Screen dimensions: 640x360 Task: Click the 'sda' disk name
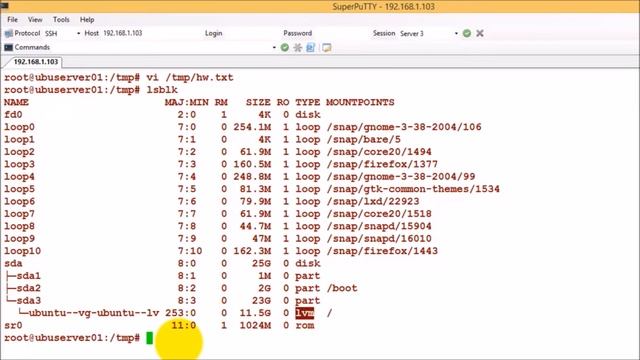tap(13, 263)
